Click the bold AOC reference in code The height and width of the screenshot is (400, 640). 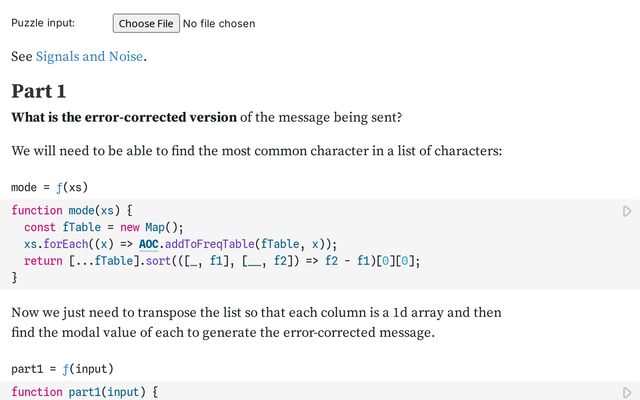[149, 244]
